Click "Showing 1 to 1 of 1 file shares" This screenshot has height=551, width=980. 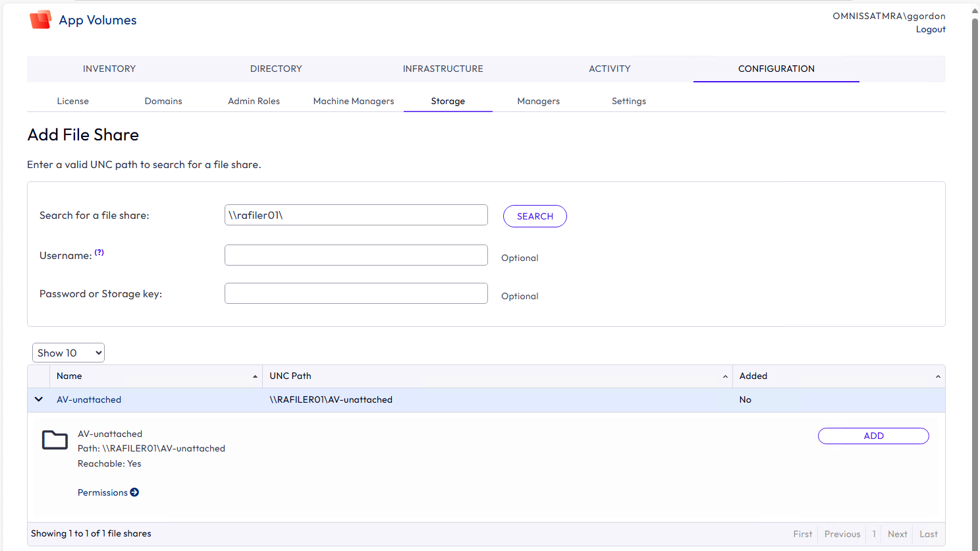pos(91,533)
